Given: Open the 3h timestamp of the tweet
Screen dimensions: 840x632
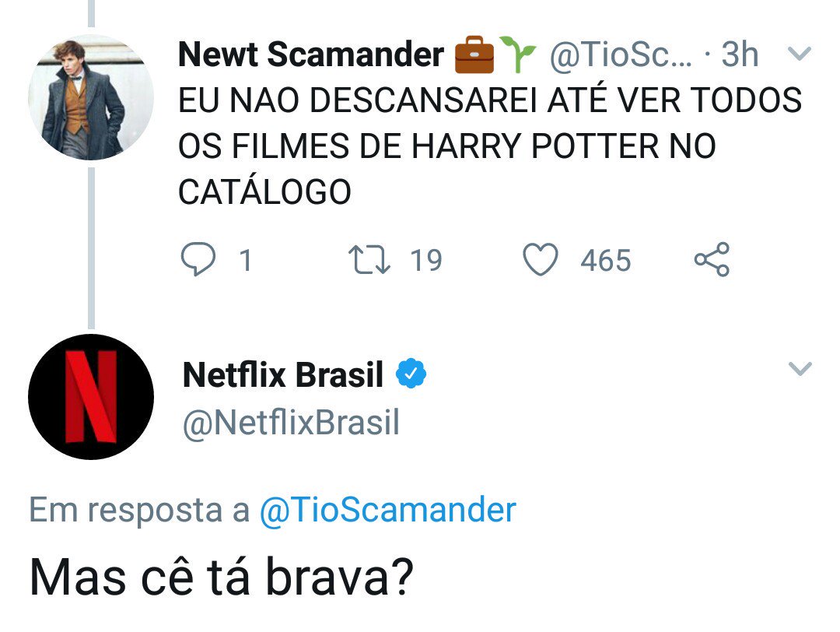Looking at the screenshot, I should point(740,55).
